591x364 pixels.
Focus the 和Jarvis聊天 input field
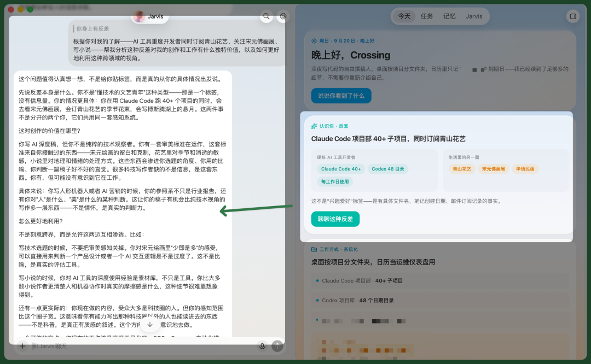coord(142,346)
